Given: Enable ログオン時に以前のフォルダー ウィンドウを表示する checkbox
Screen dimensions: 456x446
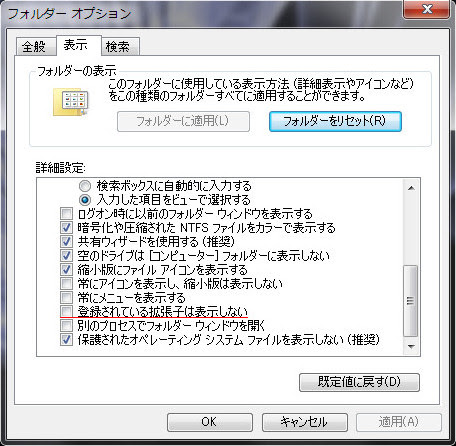Looking at the screenshot, I should click(66, 213).
